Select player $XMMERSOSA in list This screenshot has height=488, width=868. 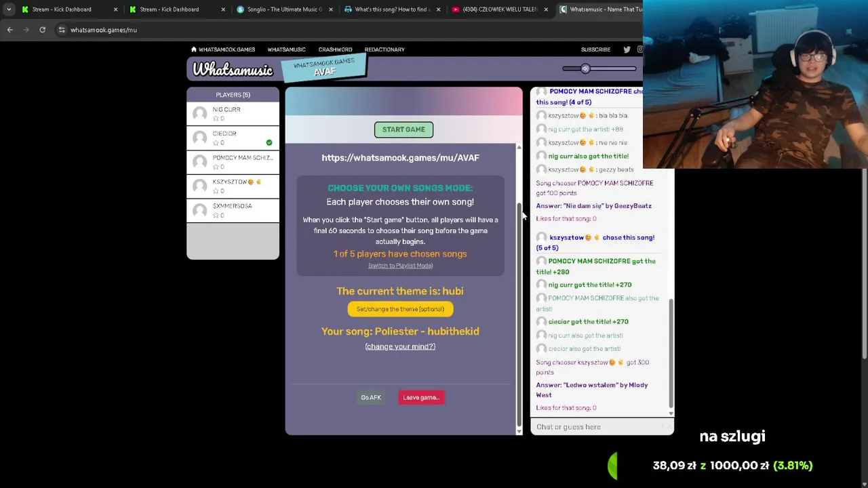233,210
